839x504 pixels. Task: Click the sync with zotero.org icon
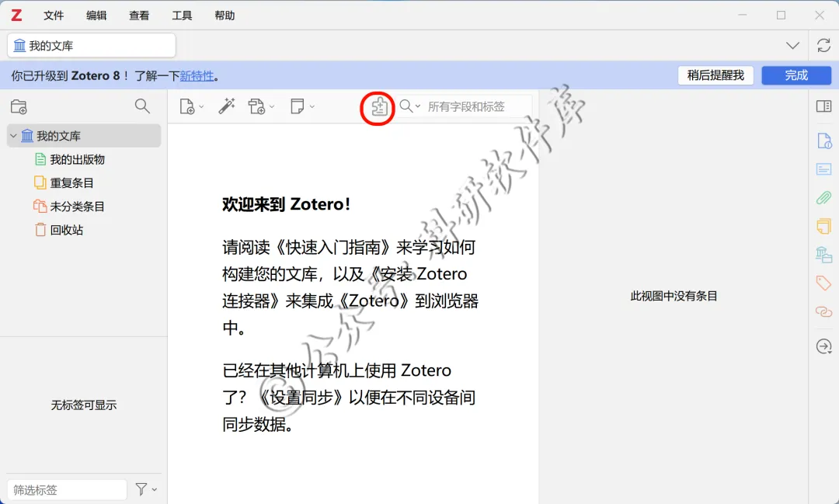tap(823, 46)
